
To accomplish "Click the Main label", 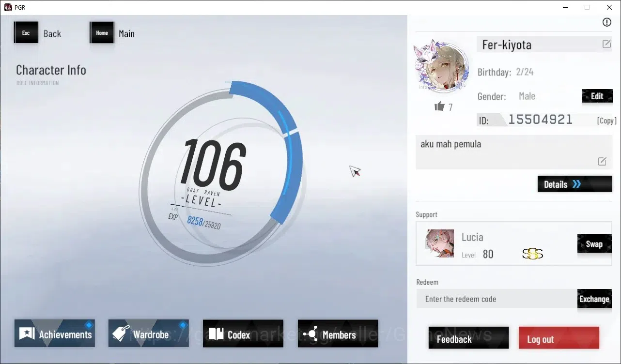I will pos(127,34).
